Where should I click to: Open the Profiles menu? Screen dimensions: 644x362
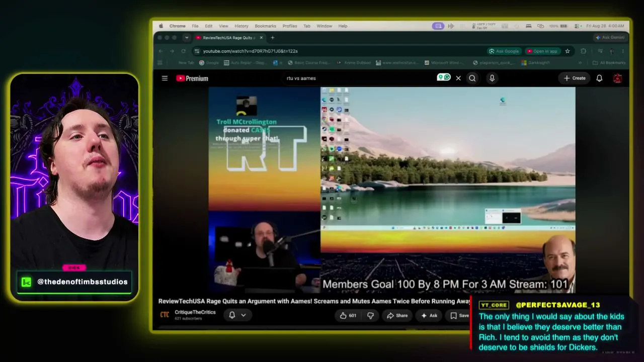(290, 26)
